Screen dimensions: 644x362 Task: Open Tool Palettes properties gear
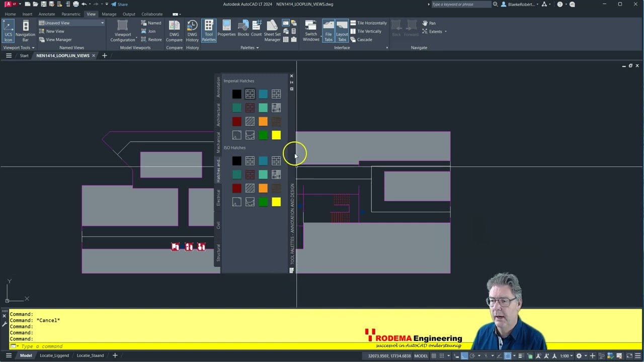[291, 88]
